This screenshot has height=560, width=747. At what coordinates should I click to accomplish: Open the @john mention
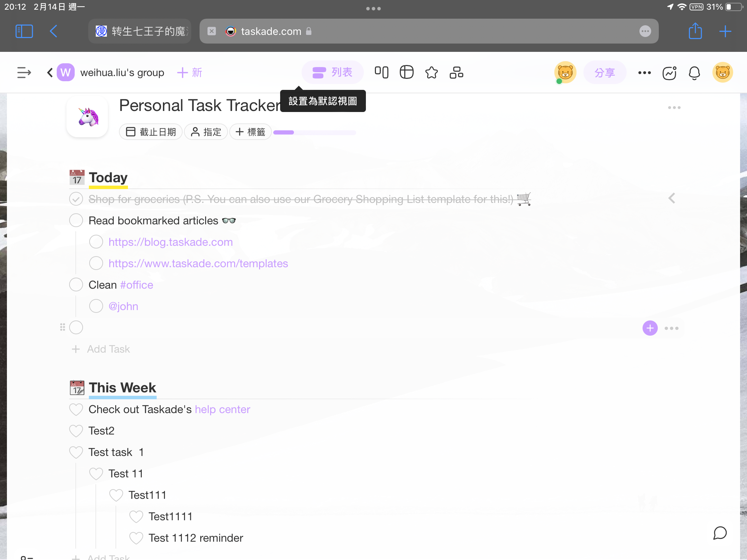(123, 306)
